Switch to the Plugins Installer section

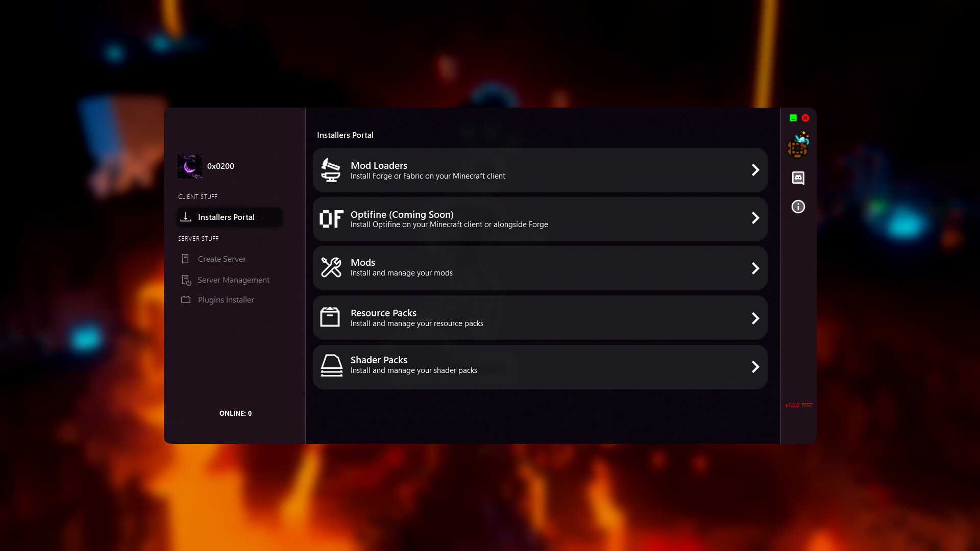point(226,299)
